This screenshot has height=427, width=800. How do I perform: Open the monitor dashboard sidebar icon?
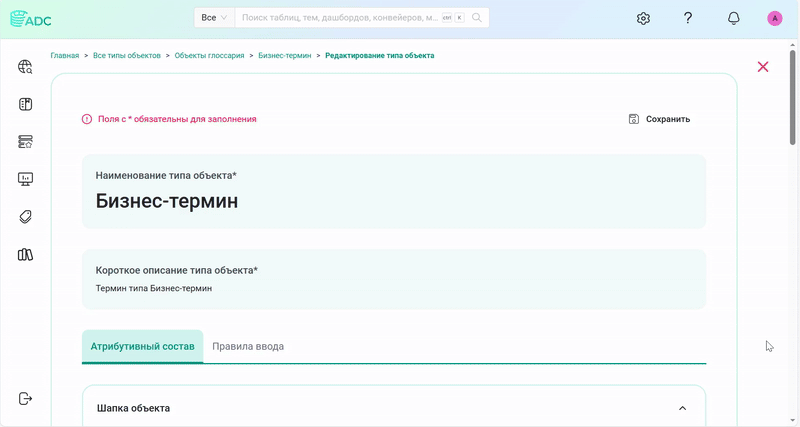(x=25, y=179)
